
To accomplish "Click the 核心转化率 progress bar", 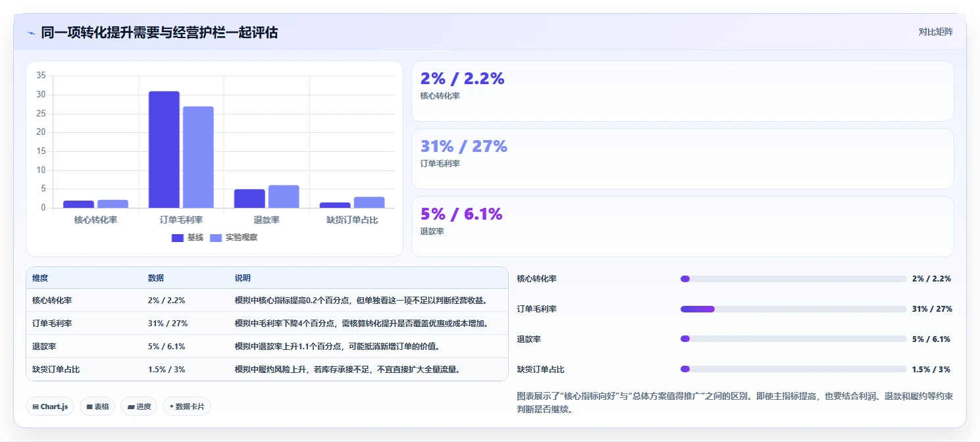I will [794, 279].
